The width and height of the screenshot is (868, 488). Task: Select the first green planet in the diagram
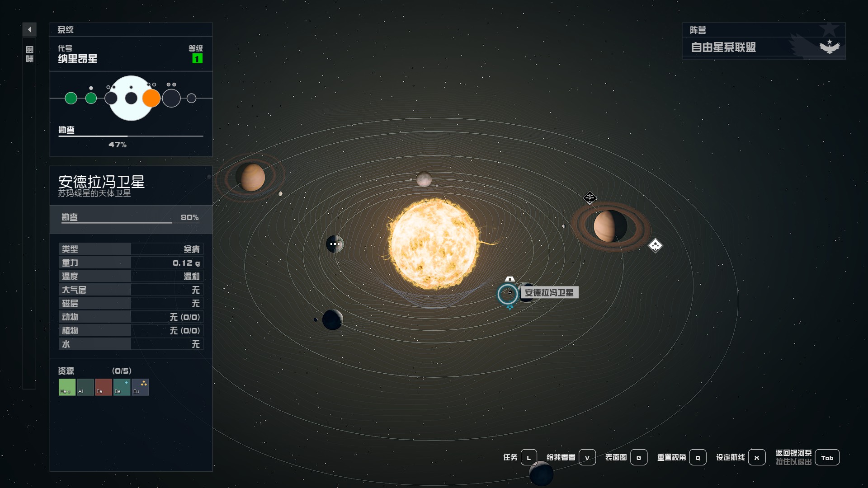click(71, 98)
